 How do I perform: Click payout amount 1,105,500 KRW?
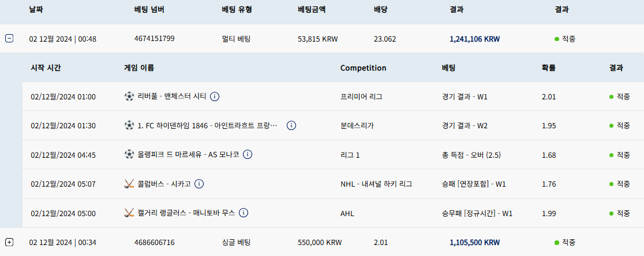475,243
